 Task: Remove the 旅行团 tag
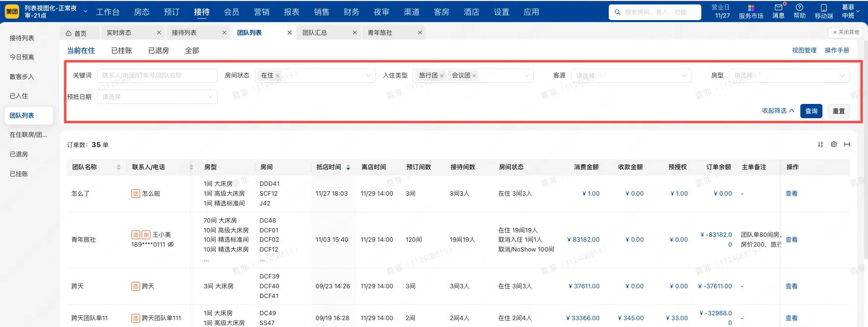(442, 76)
